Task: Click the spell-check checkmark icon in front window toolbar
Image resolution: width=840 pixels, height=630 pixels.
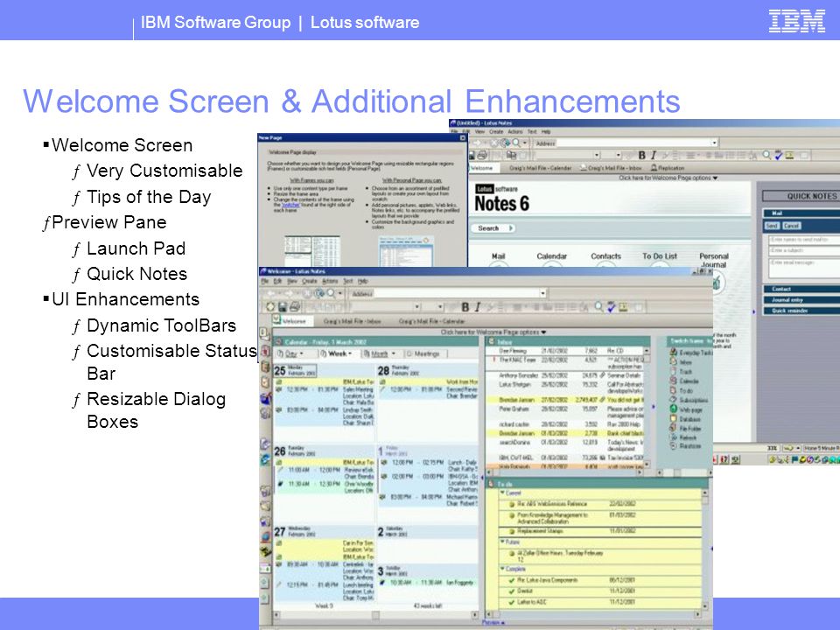Action: pyautogui.click(x=611, y=307)
